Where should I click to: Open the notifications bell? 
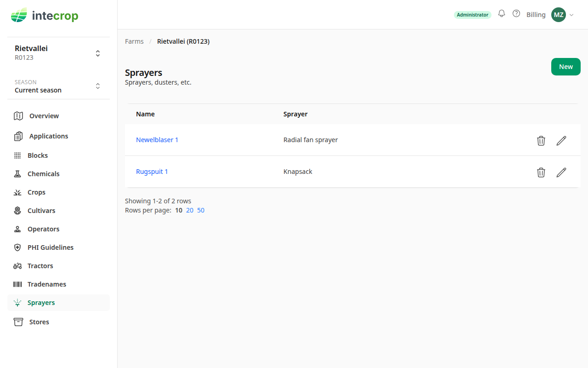pos(502,14)
